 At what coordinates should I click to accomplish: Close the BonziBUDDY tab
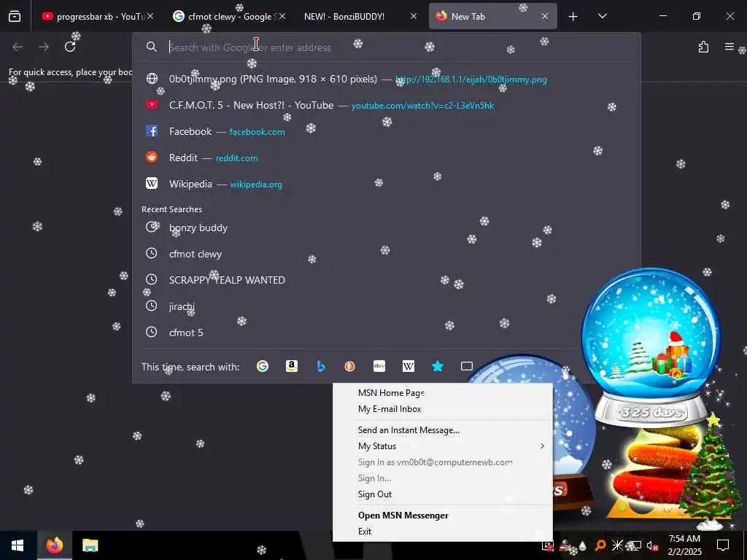414,16
